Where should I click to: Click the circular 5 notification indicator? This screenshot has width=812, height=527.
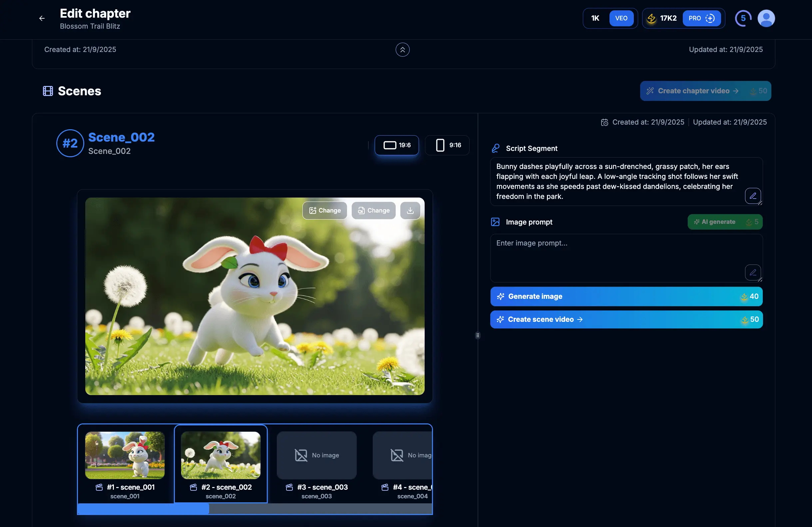coord(743,18)
